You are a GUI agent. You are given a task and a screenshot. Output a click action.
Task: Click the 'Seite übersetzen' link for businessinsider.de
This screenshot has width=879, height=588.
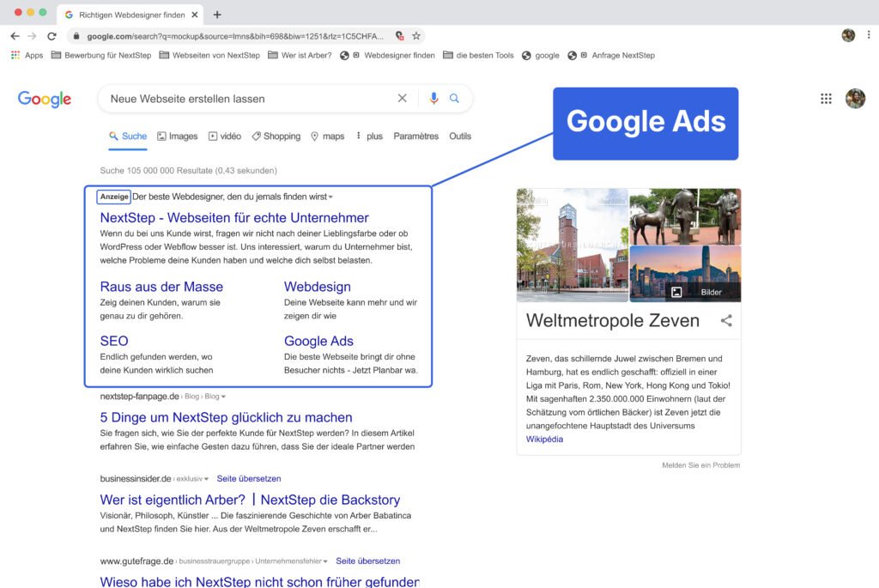coord(248,479)
